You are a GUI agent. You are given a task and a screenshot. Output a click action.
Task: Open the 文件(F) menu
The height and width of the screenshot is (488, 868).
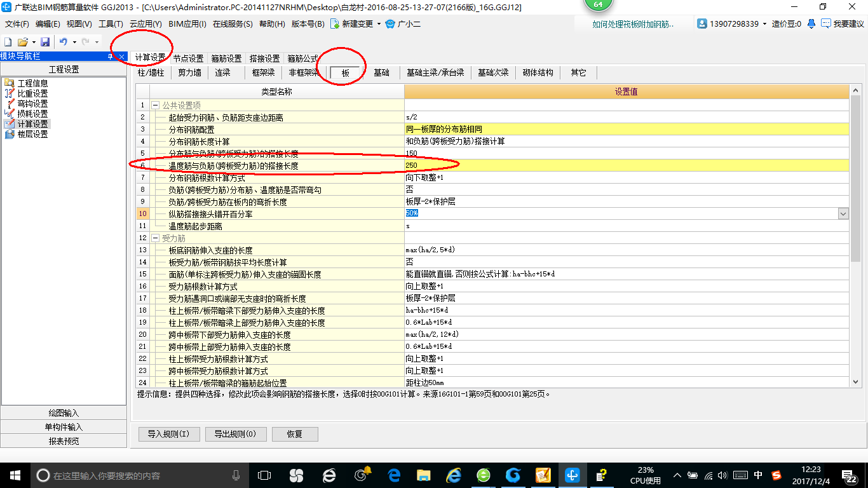point(17,24)
